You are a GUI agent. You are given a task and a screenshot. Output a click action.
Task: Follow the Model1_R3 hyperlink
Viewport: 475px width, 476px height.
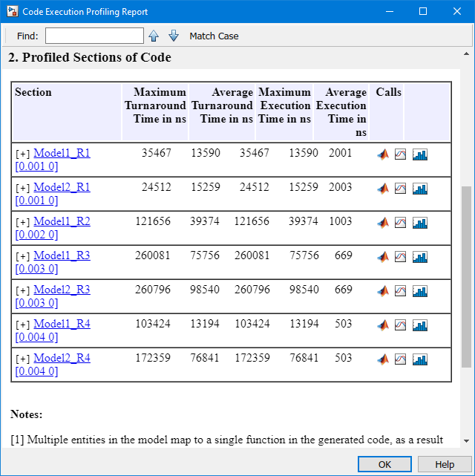point(62,255)
